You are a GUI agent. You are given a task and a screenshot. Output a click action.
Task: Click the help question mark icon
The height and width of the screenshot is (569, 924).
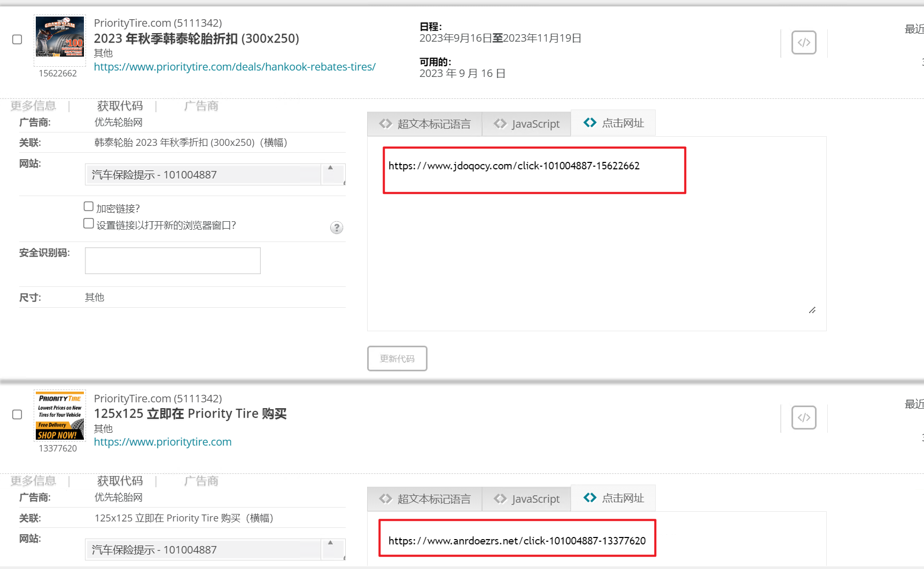(336, 228)
